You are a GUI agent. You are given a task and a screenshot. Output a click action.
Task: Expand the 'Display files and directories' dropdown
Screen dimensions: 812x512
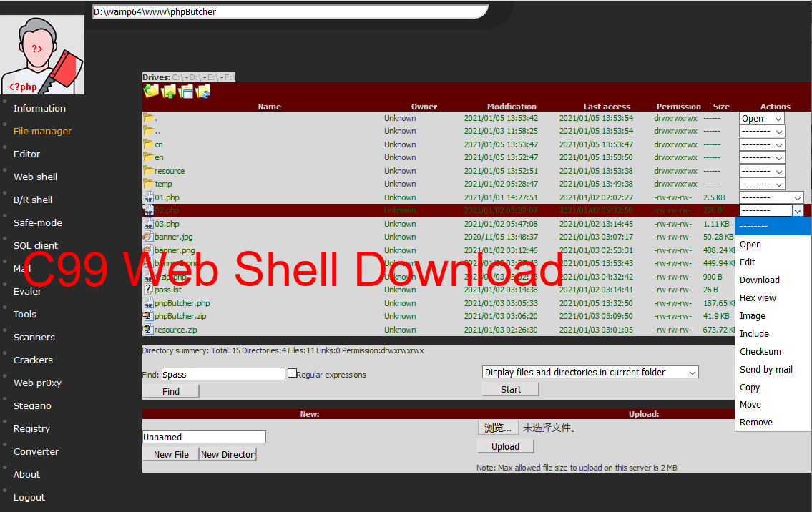(590, 373)
